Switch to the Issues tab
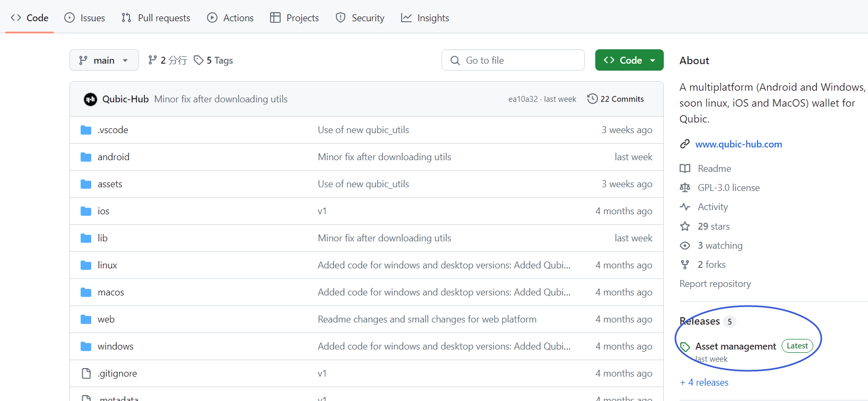The image size is (868, 401). [x=85, y=18]
